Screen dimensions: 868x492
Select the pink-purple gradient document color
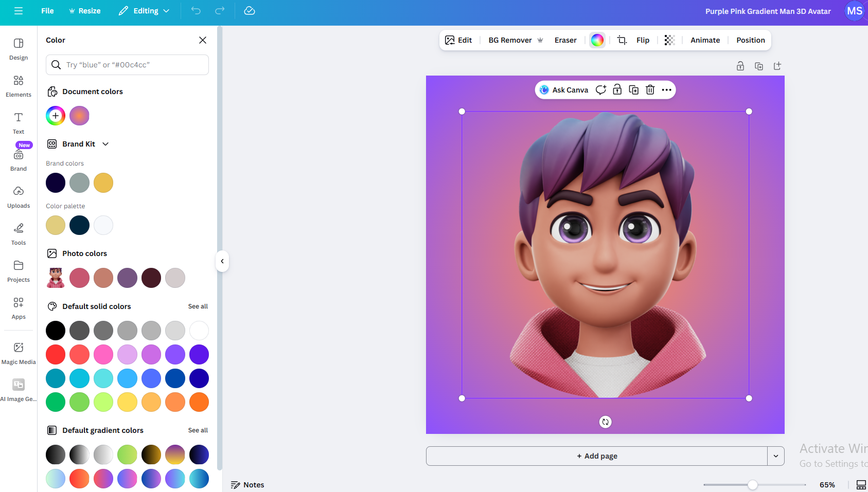(79, 116)
